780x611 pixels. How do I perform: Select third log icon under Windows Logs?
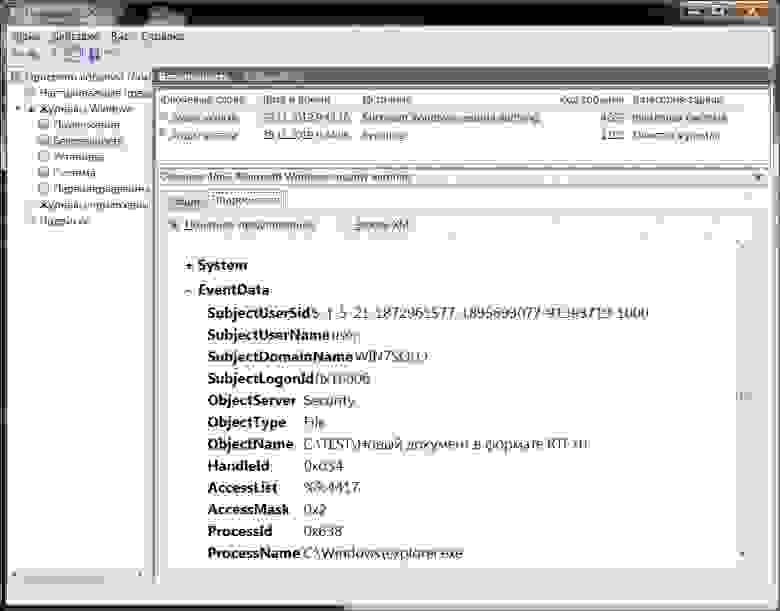click(x=44, y=156)
